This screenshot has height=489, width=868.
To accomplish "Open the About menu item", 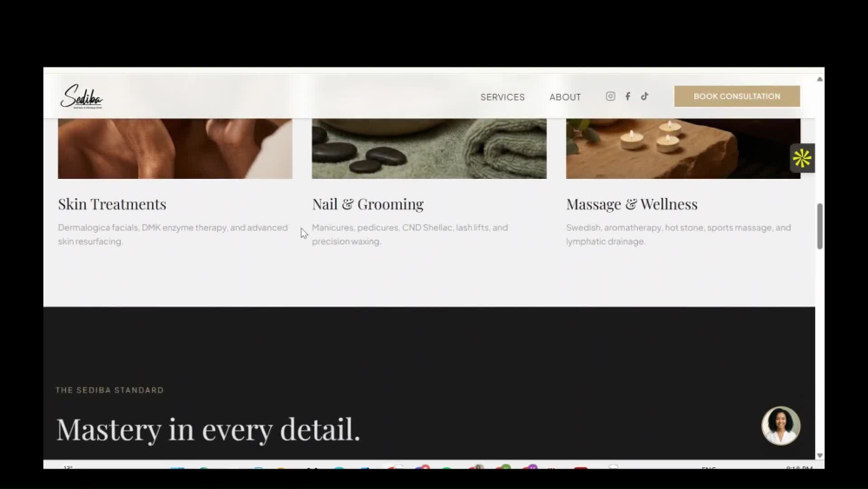I will pos(565,97).
